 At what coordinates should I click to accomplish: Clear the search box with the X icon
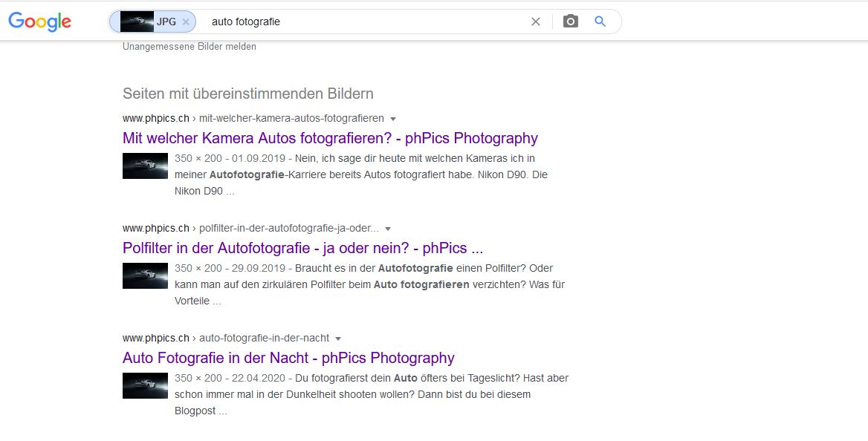click(x=535, y=22)
